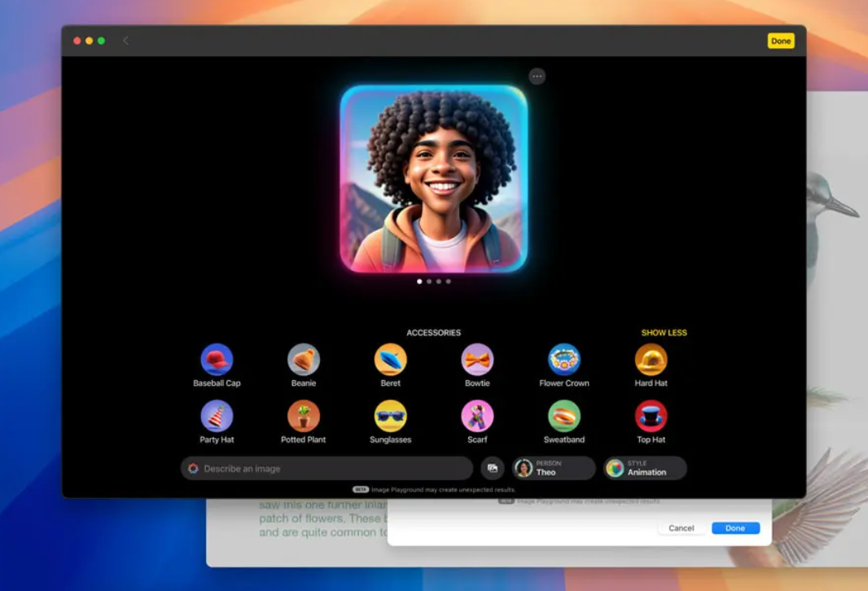Add the Beanie accessory

tap(304, 360)
